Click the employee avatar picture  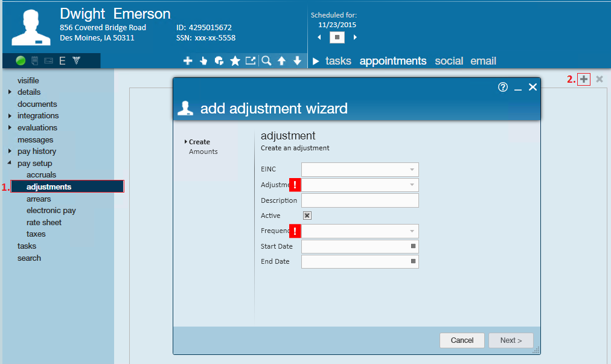[31, 28]
